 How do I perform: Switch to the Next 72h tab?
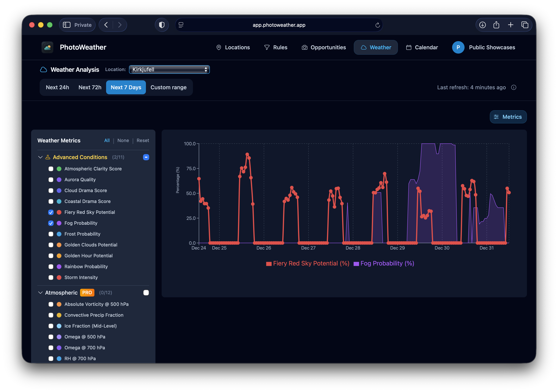[90, 87]
